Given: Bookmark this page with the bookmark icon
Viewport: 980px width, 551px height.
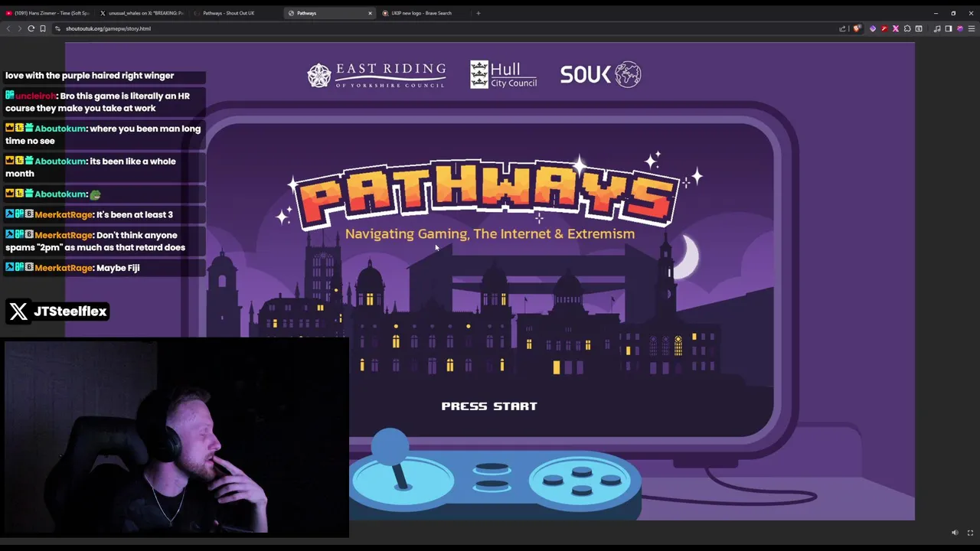Looking at the screenshot, I should [x=43, y=28].
